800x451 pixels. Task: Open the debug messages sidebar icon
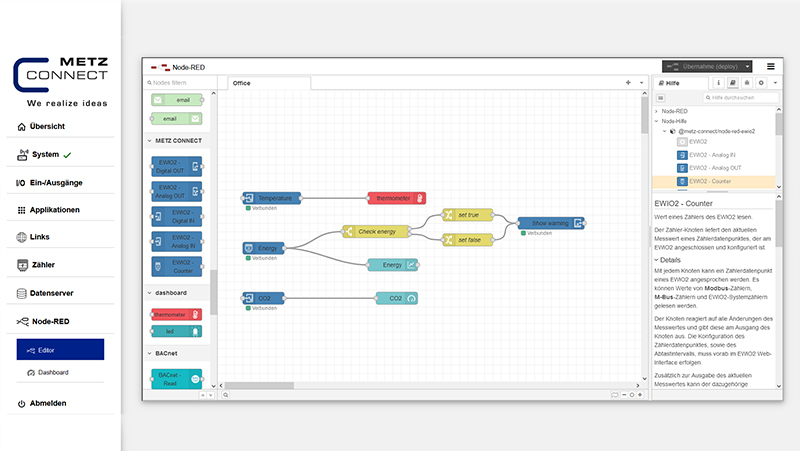point(747,83)
